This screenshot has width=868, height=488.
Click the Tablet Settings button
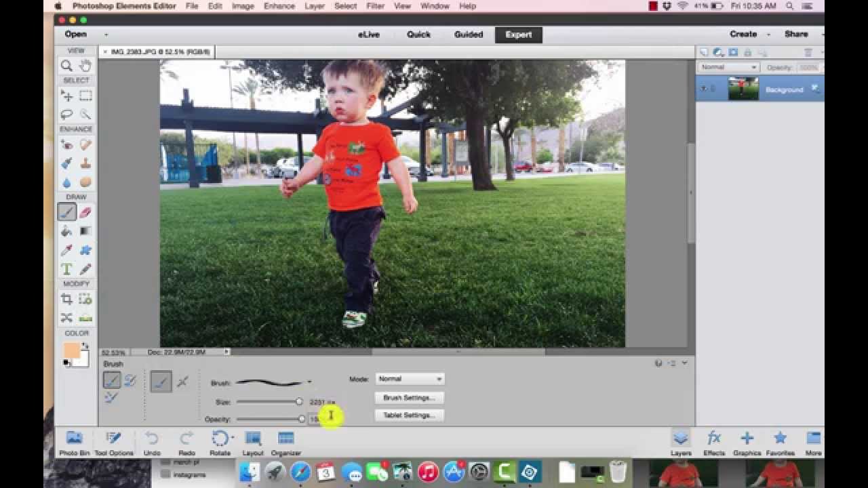410,415
